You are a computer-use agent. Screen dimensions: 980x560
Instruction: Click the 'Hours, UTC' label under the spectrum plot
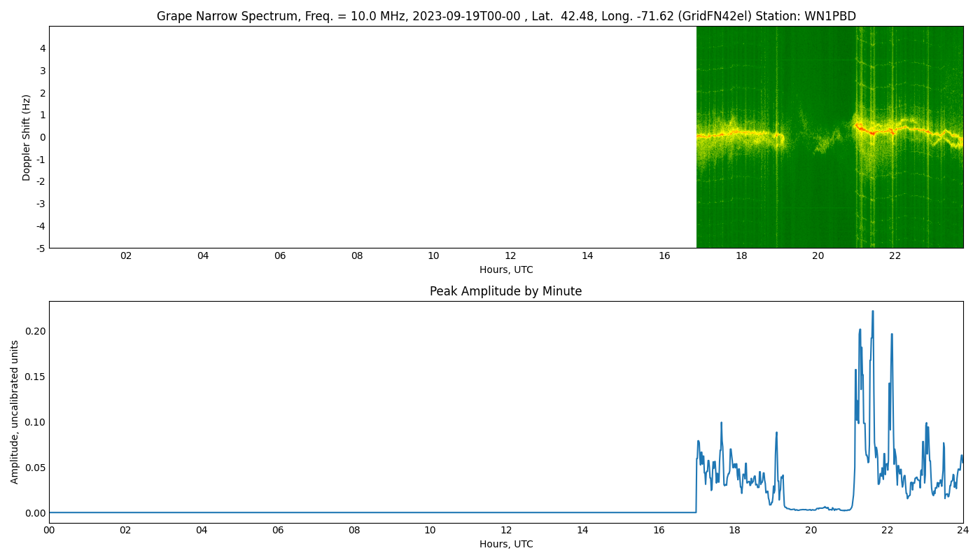(x=505, y=269)
